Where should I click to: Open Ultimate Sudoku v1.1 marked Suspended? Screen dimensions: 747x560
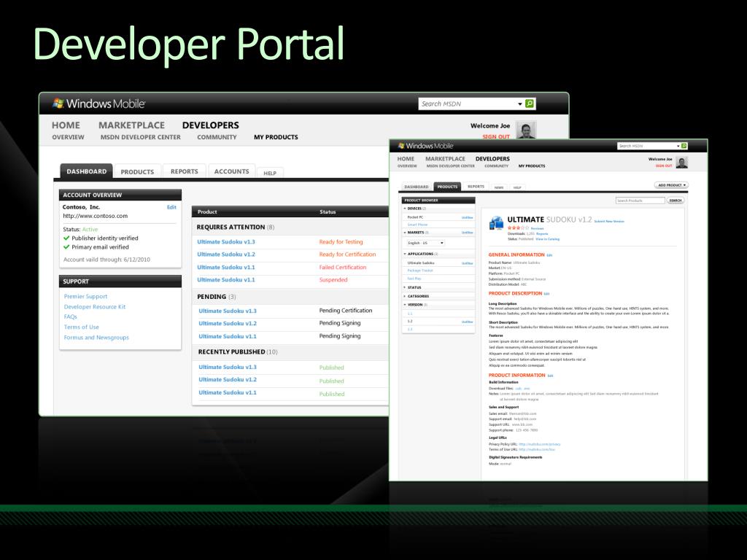(226, 279)
